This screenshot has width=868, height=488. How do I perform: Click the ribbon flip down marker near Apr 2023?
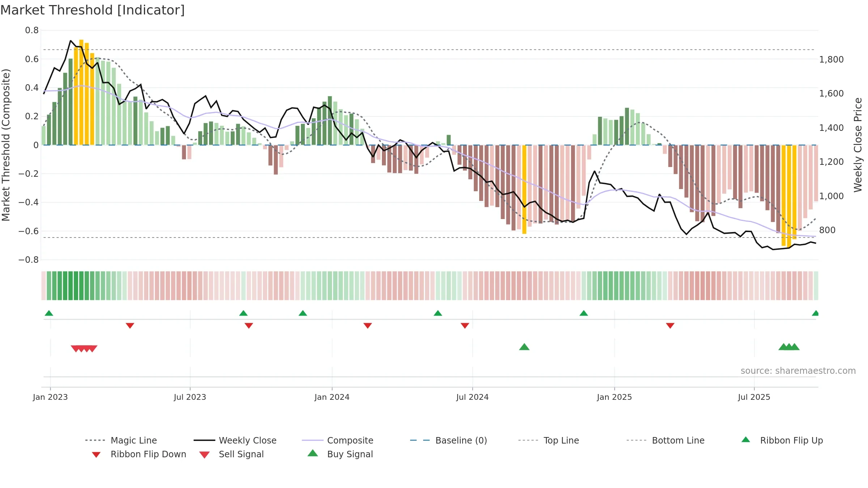click(130, 326)
